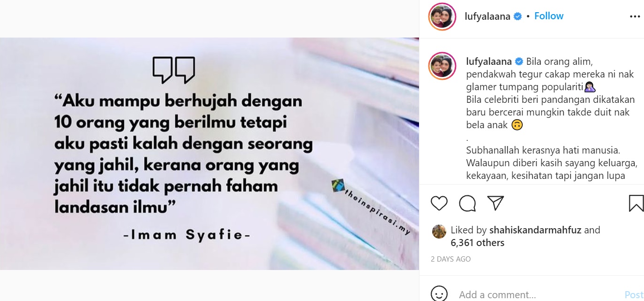Click the verified badge in caption
Viewport: 644px width, 301px height.
pyautogui.click(x=519, y=62)
